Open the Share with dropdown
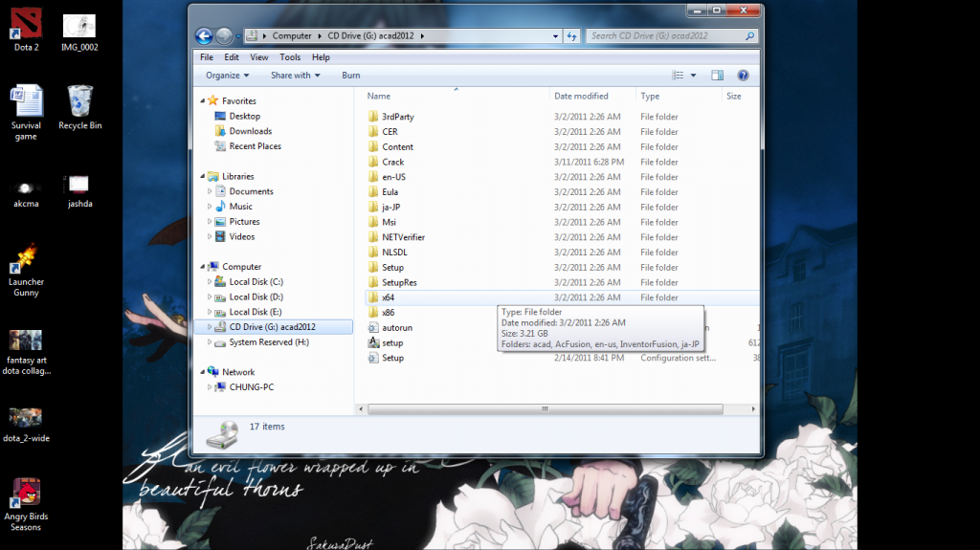Image resolution: width=980 pixels, height=550 pixels. 295,76
